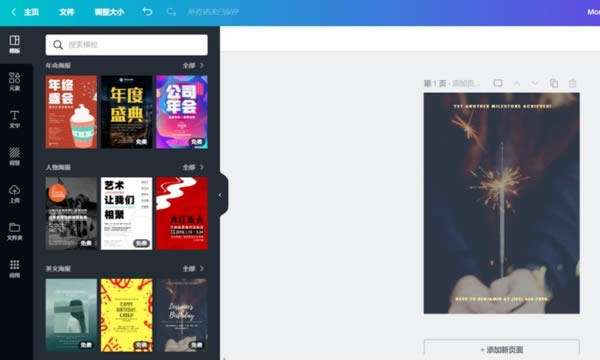This screenshot has height=360, width=600.
Task: Click the canvas headline text 'YET ANOTHER MILESTONE'
Action: [502, 106]
